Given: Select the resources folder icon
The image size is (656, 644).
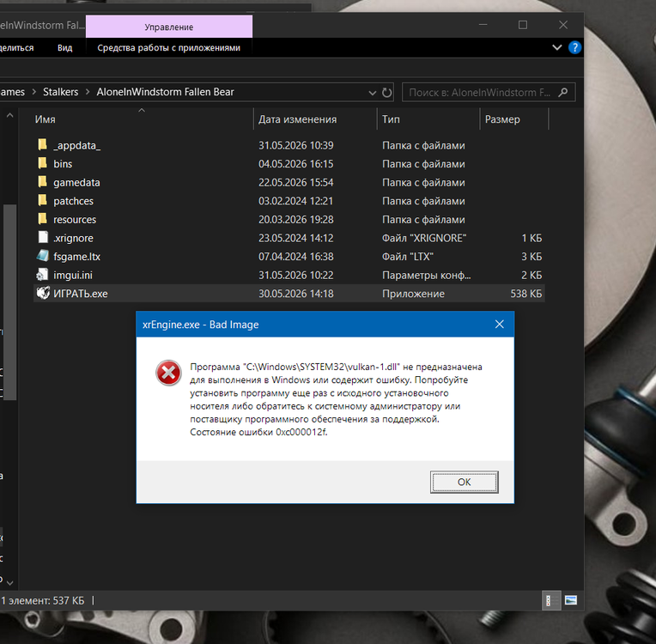Looking at the screenshot, I should coord(43,219).
